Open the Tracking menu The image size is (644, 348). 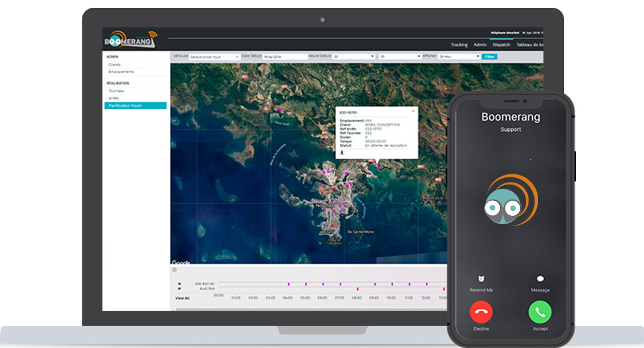[x=459, y=44]
